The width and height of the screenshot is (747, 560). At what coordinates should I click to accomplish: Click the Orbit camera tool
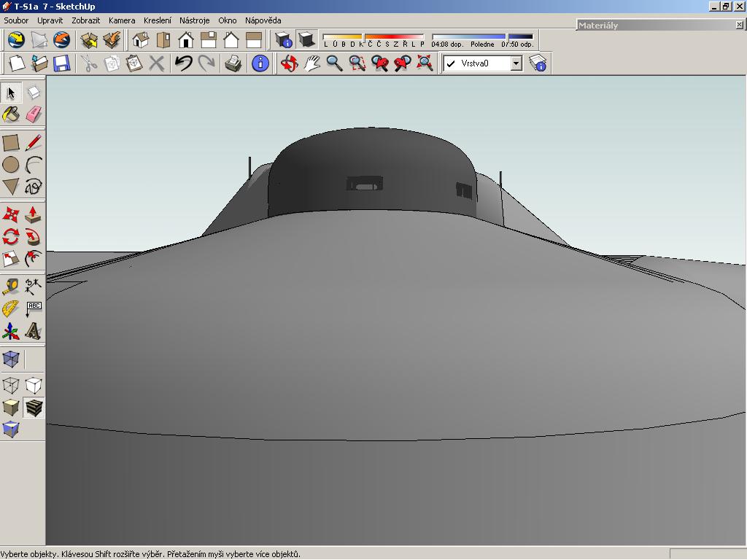pos(290,63)
